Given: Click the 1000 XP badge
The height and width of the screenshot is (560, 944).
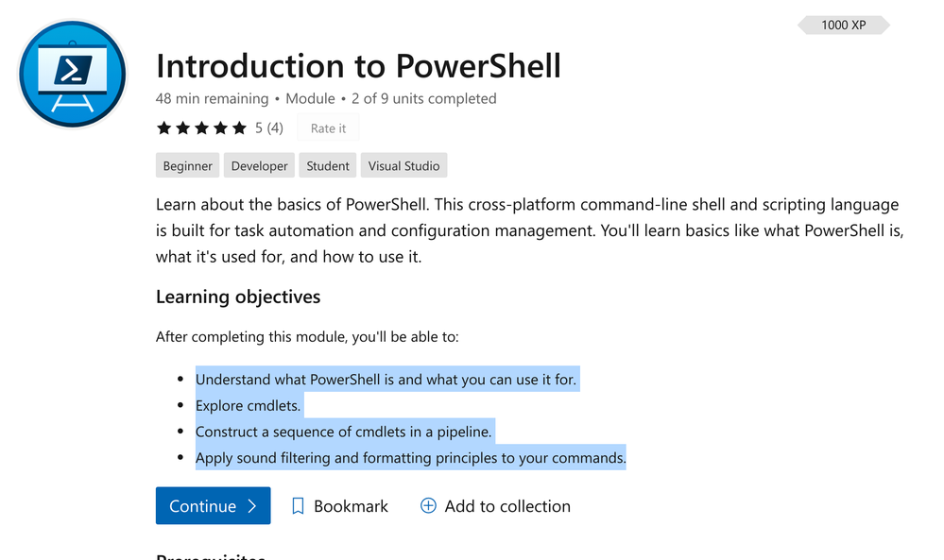Looking at the screenshot, I should point(844,25).
